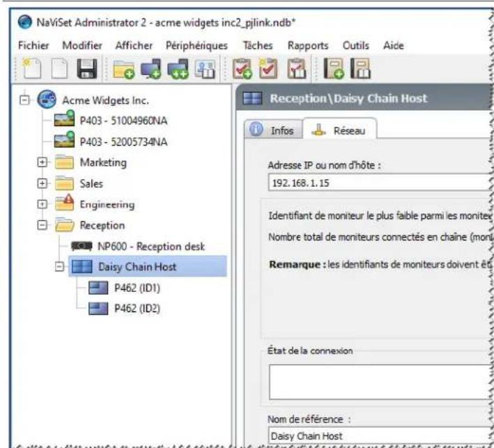The image size is (494, 448).
Task: Select P403 - 51004960NA in the tree
Action: pyautogui.click(x=123, y=121)
